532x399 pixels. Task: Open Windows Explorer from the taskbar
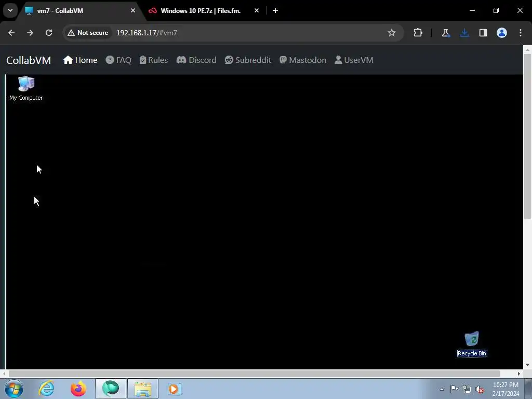(x=143, y=389)
